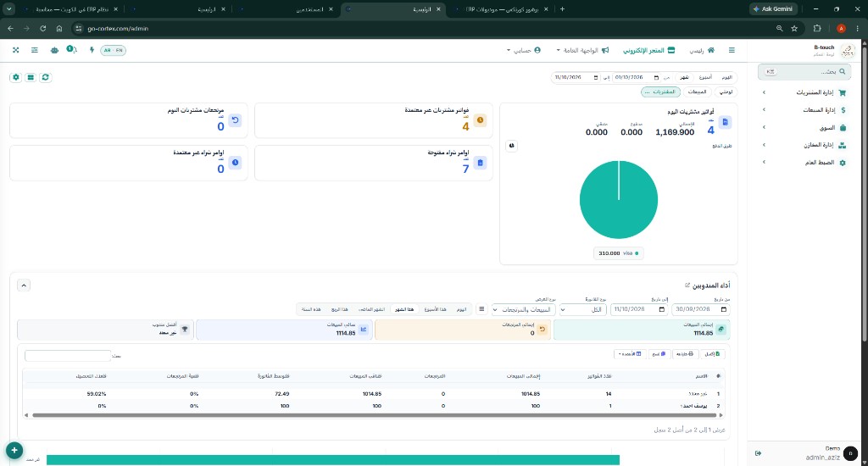This screenshot has height=466, width=868.
Task: Click net sales chart icon card
Action: [363, 330]
